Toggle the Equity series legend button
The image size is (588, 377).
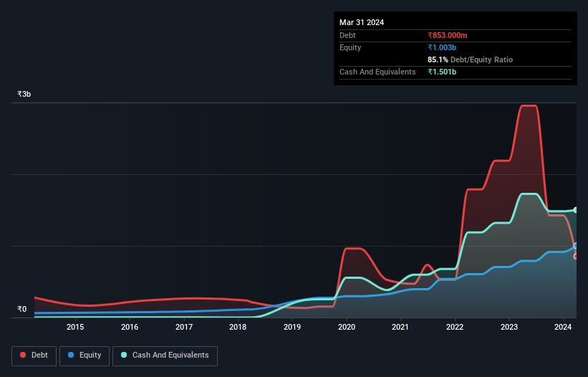coord(85,355)
